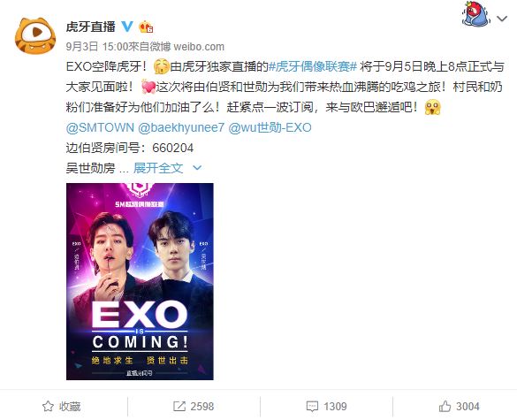Expand full text via 展开全文
Screen dimensions: 517x420
tap(158, 168)
